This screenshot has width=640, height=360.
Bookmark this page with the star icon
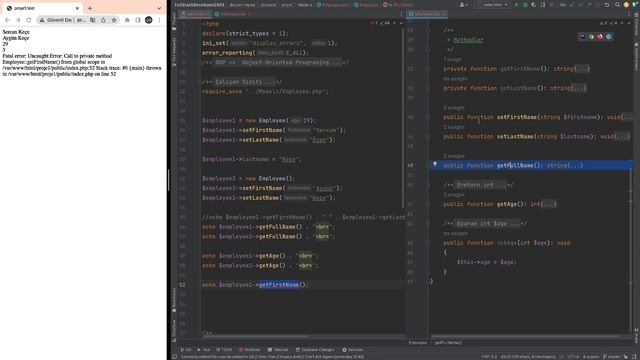point(114,20)
